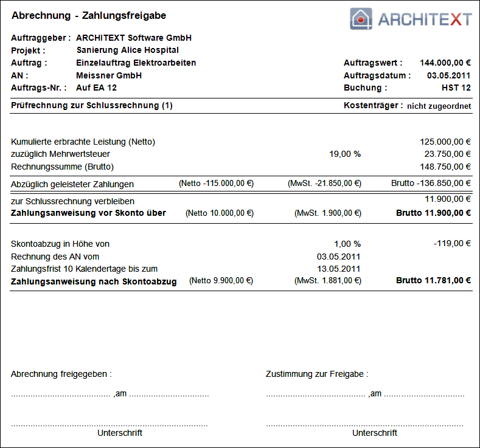Click (Netto -115.000,00 €) value
The width and height of the screenshot is (480, 448).
coord(216,184)
